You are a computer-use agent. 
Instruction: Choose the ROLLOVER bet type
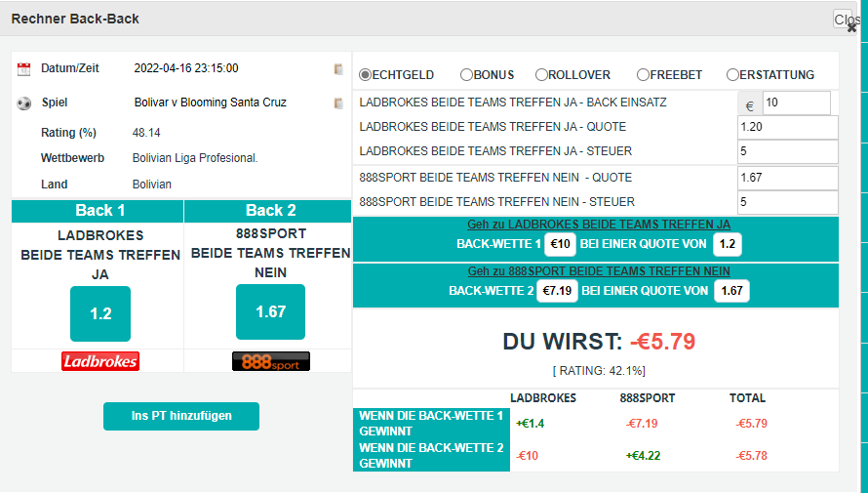pyautogui.click(x=541, y=75)
